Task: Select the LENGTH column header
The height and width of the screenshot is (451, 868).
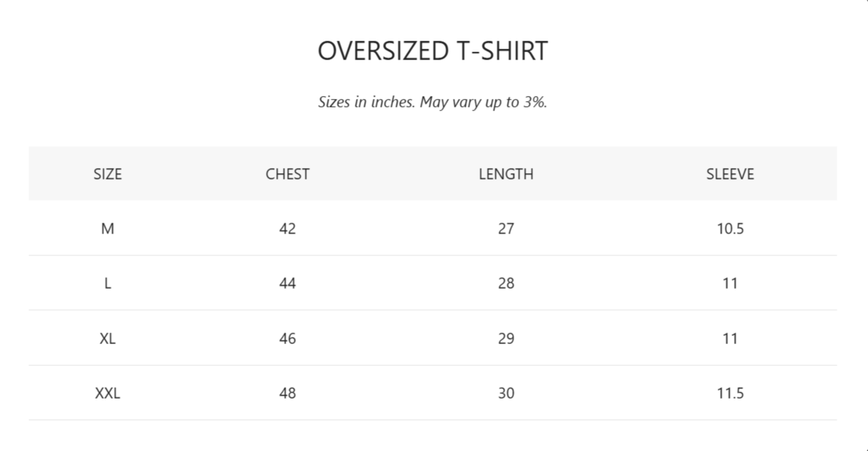Action: (x=506, y=174)
